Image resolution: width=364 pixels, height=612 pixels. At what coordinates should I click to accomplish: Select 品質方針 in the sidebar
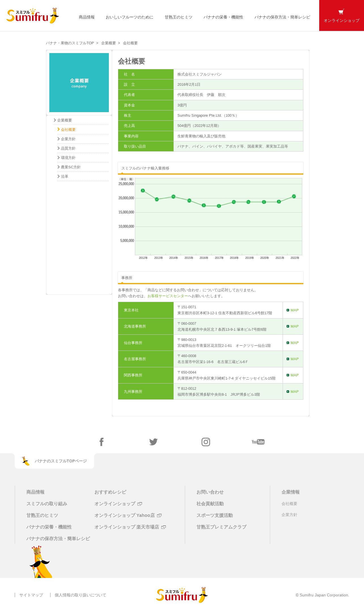[68, 148]
